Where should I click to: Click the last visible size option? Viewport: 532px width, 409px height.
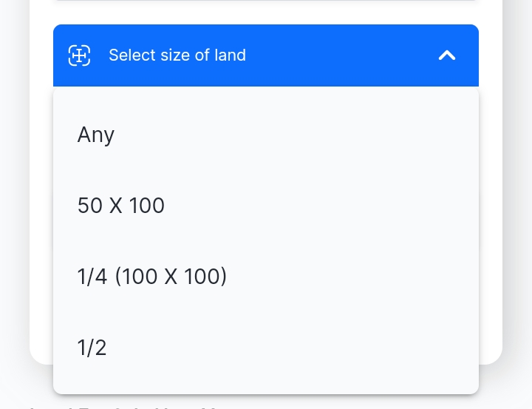click(266, 347)
